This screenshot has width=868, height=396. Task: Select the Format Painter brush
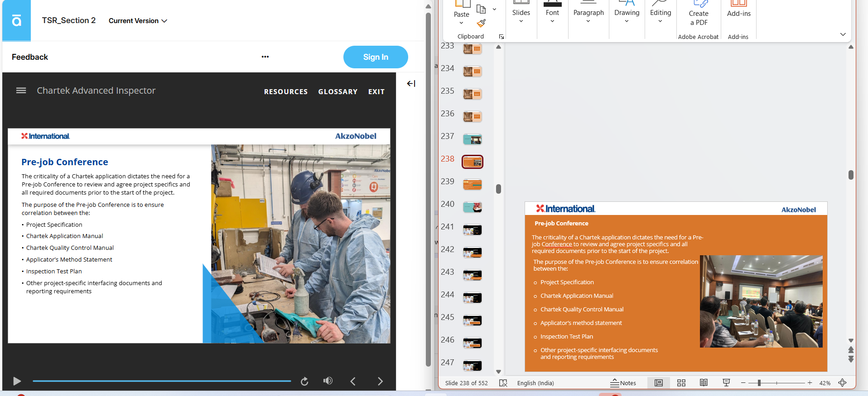481,23
